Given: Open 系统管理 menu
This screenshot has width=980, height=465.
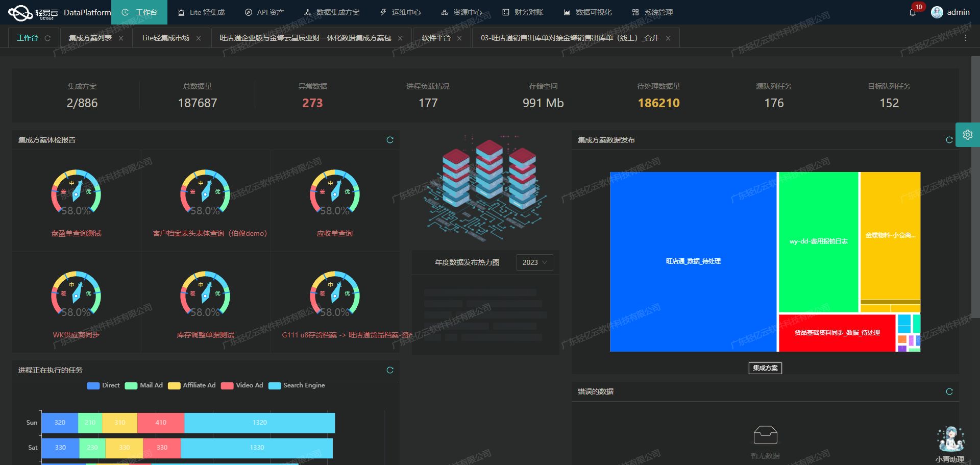Looking at the screenshot, I should click(x=652, y=12).
